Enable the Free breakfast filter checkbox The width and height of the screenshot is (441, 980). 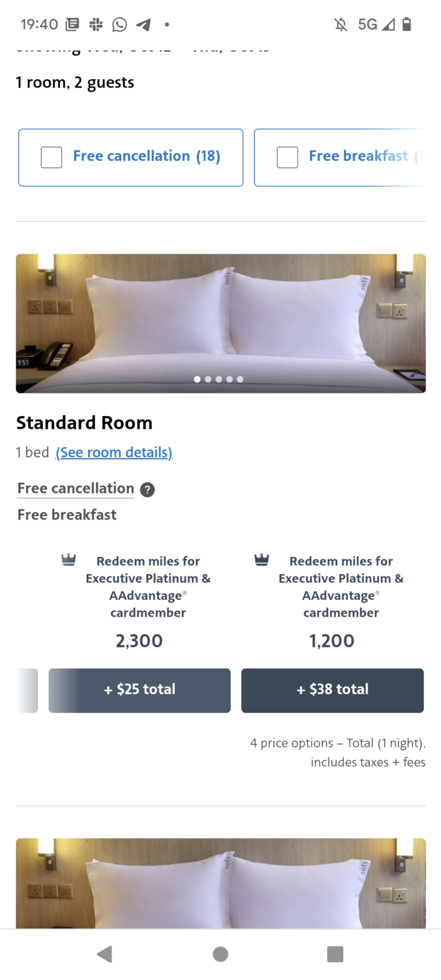287,157
